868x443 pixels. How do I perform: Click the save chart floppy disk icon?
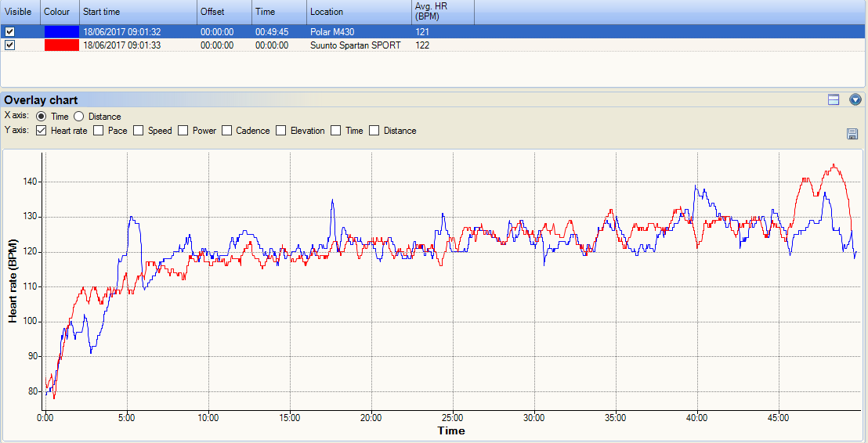click(852, 133)
